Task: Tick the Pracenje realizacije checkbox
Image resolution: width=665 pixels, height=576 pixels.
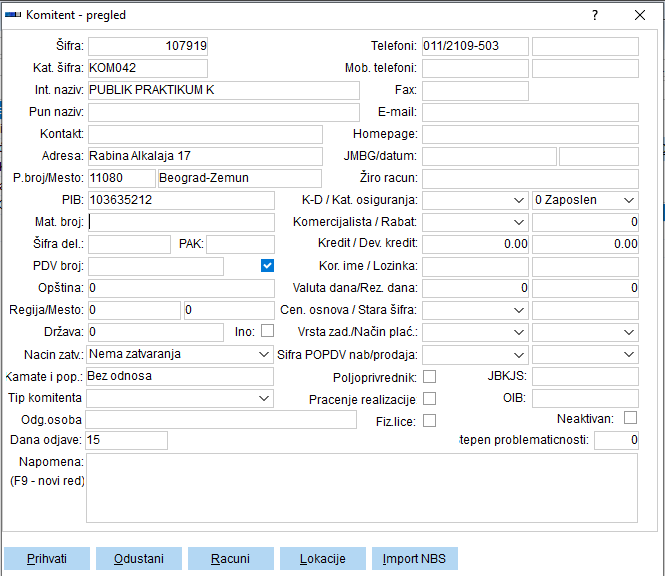Action: click(x=429, y=399)
